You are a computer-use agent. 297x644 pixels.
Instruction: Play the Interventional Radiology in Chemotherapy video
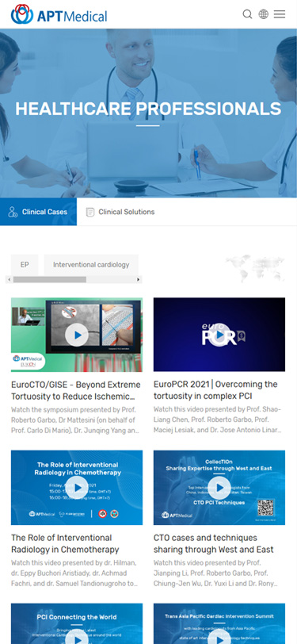tap(77, 488)
